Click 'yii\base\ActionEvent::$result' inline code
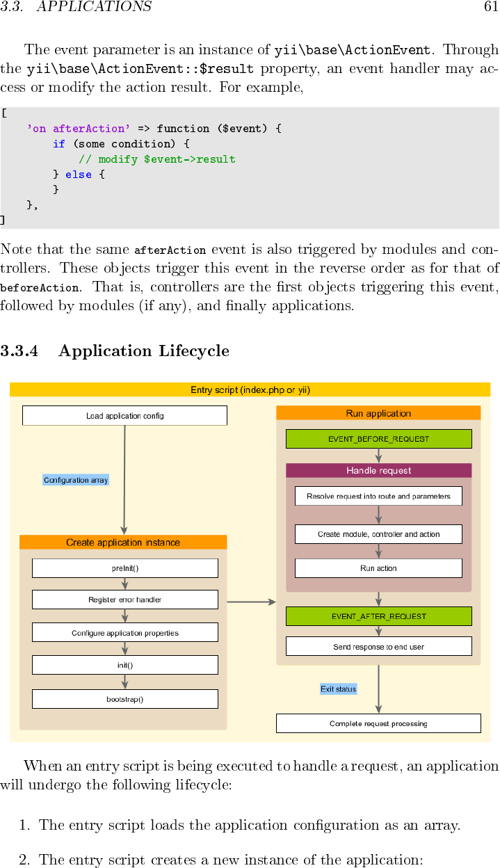 click(140, 68)
